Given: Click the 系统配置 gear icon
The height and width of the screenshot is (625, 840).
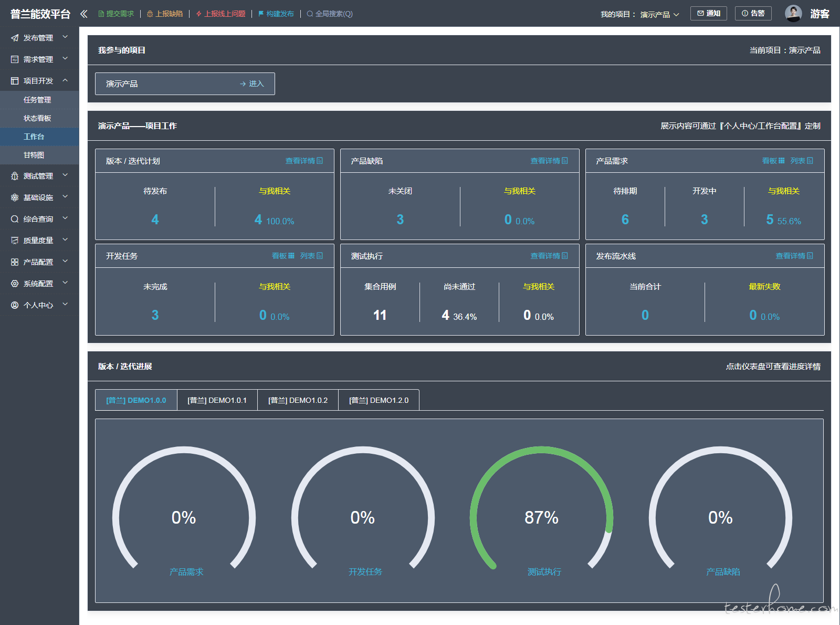Looking at the screenshot, I should pyautogui.click(x=15, y=284).
